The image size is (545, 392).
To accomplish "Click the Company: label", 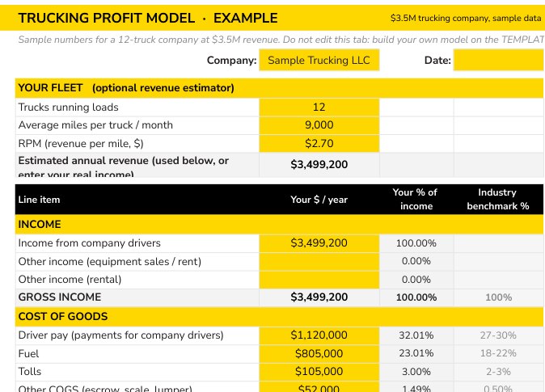I will click(x=231, y=61).
